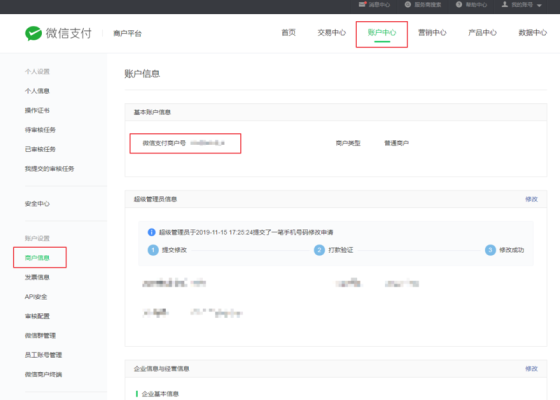Viewport: 560px width, 400px height.
Task: Expand the account dropdown arrow at top right
Action: 539,5
